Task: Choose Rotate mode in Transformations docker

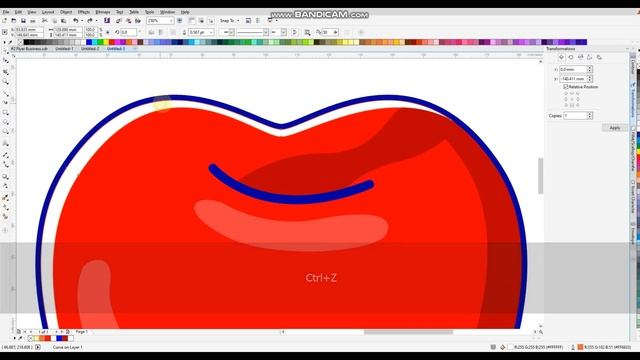Action: [x=571, y=57]
